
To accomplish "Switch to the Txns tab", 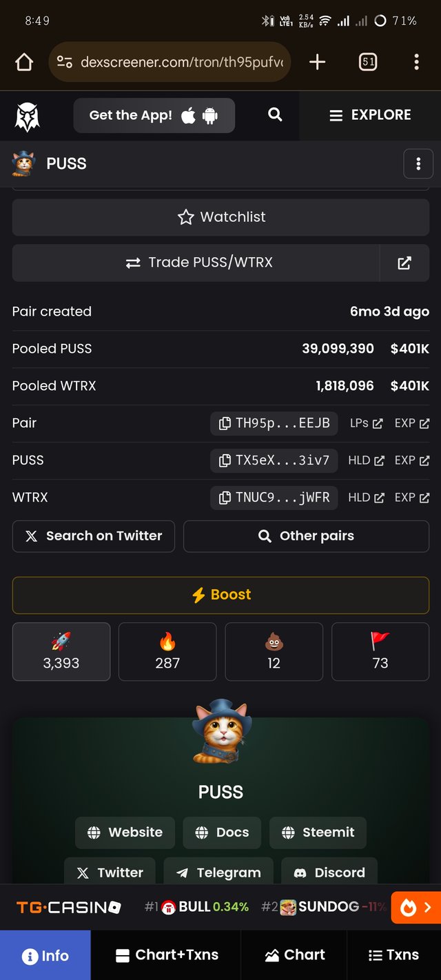I will coord(393,955).
